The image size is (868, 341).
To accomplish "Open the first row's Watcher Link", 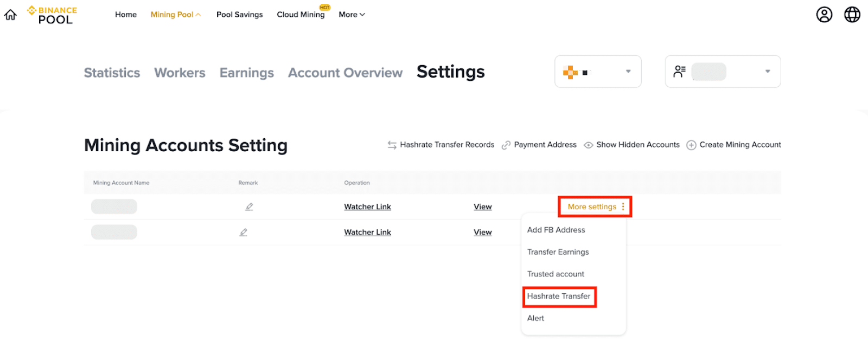I will (x=367, y=207).
